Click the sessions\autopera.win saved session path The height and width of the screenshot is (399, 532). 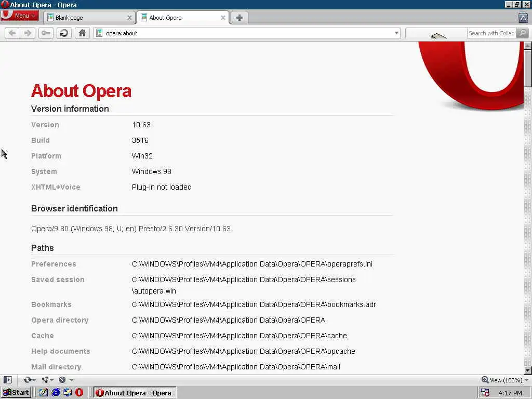tap(244, 285)
